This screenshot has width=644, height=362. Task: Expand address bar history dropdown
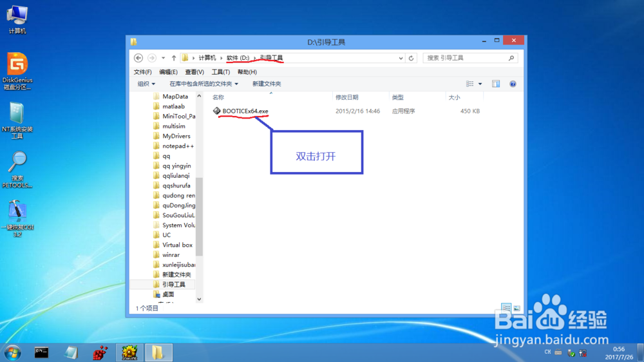point(401,58)
